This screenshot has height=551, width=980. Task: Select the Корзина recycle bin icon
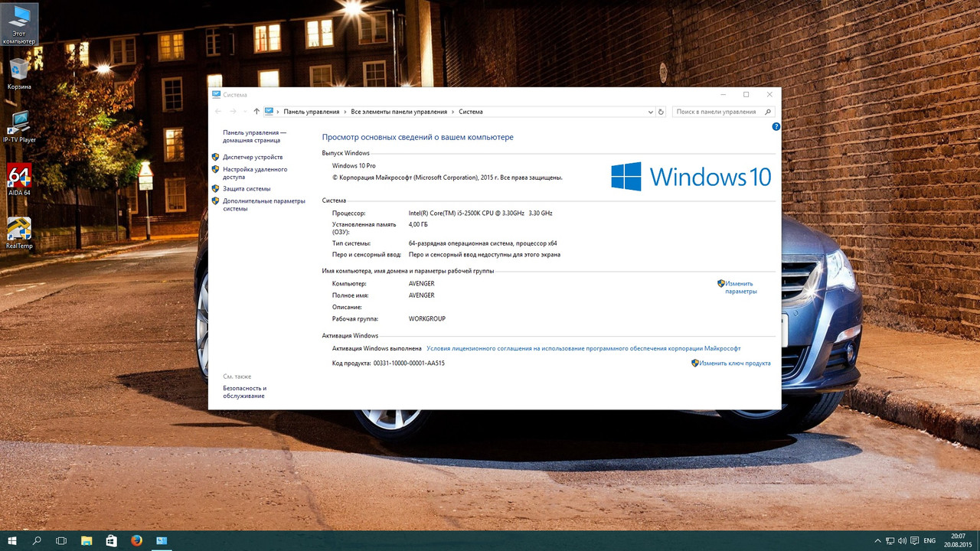pos(19,73)
